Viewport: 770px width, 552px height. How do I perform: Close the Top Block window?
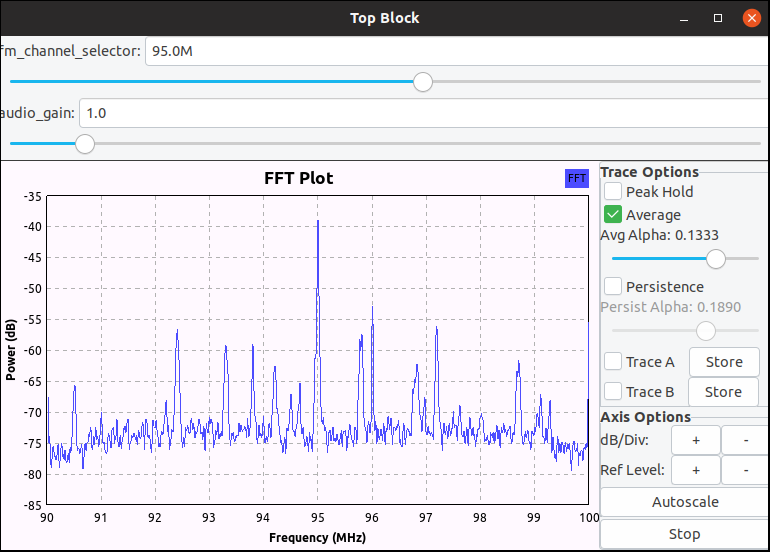751,18
